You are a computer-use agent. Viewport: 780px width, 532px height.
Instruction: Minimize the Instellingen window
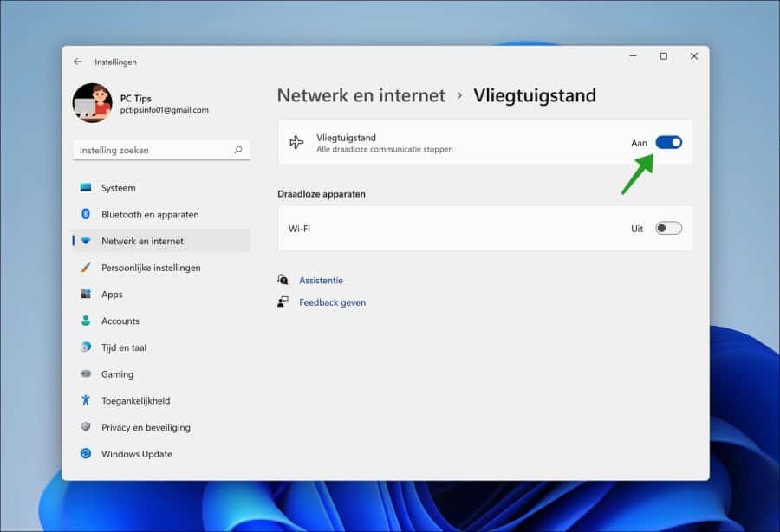(x=634, y=56)
